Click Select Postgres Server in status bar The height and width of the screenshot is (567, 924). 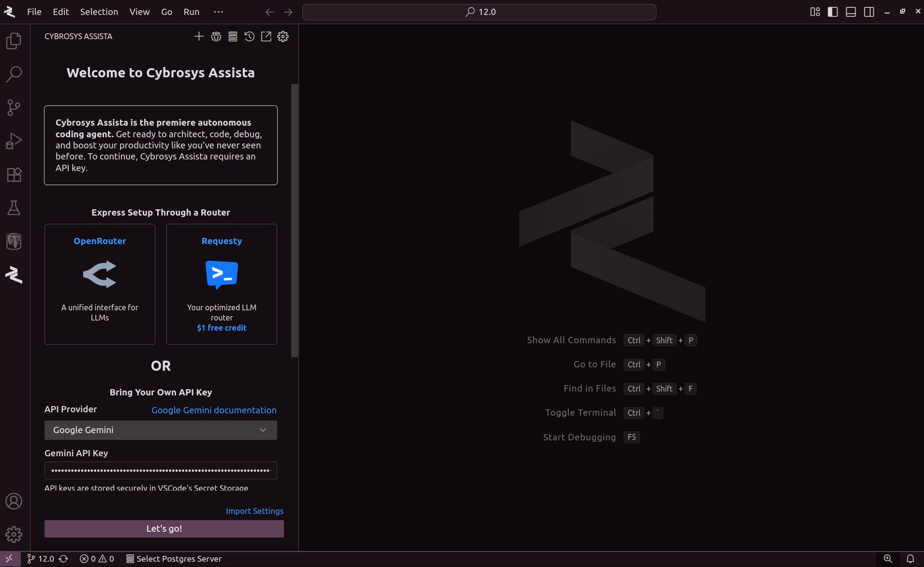[174, 559]
